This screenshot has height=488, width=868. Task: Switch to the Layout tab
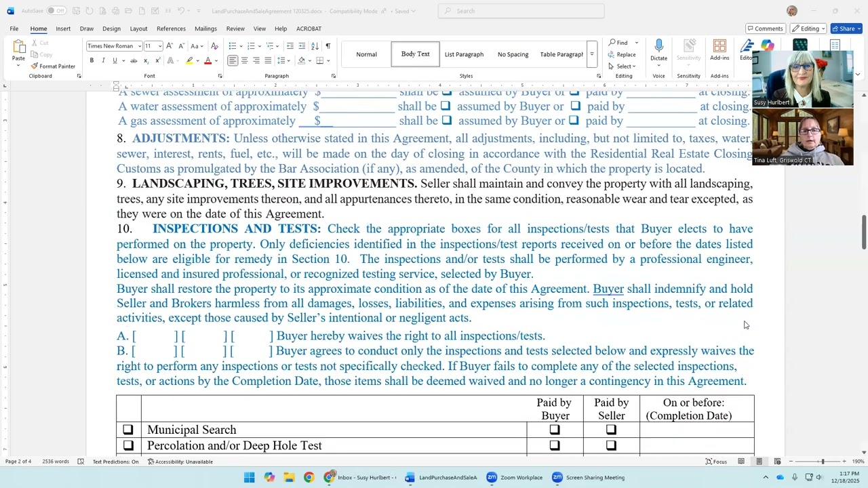[138, 28]
